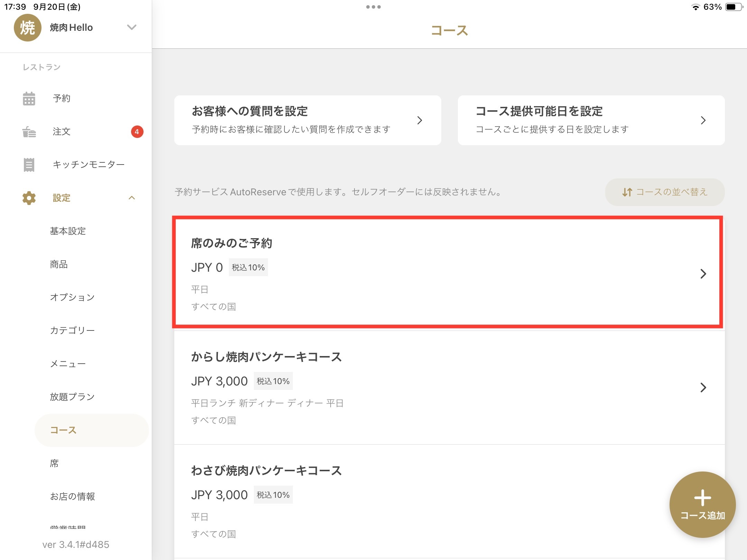Image resolution: width=747 pixels, height=560 pixels.
Task: Open 席のみのご予約 course details chevron
Action: click(x=703, y=274)
